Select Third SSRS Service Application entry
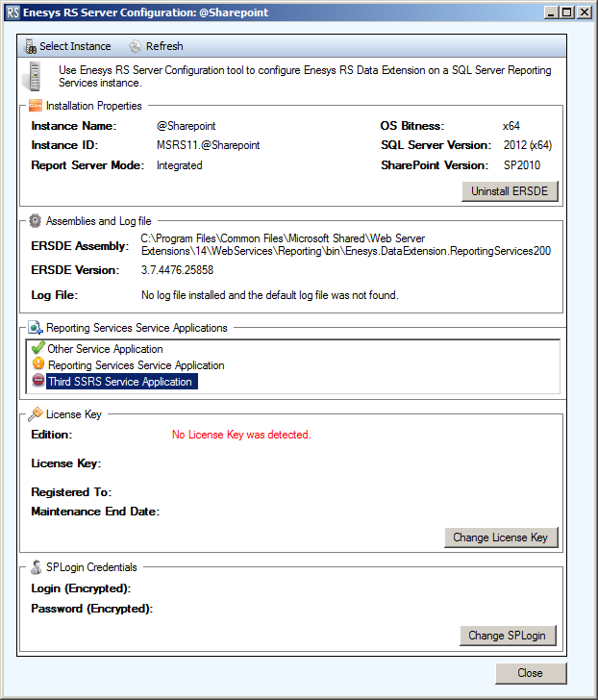The image size is (598, 700). 120,382
